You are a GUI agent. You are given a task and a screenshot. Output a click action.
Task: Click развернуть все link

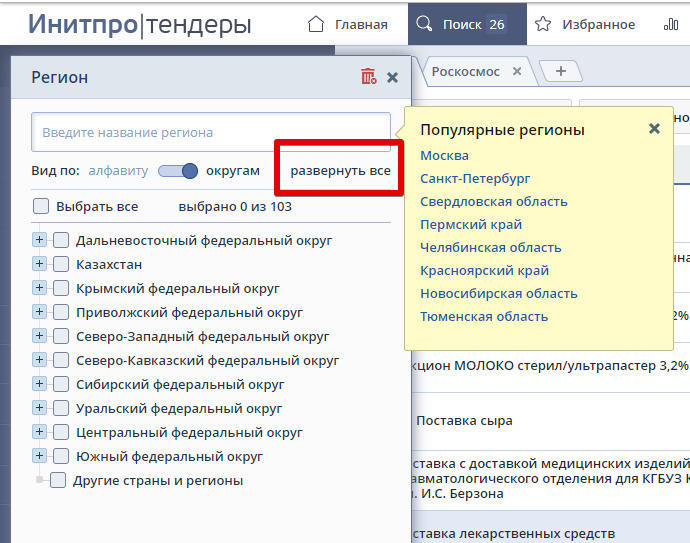pos(340,171)
